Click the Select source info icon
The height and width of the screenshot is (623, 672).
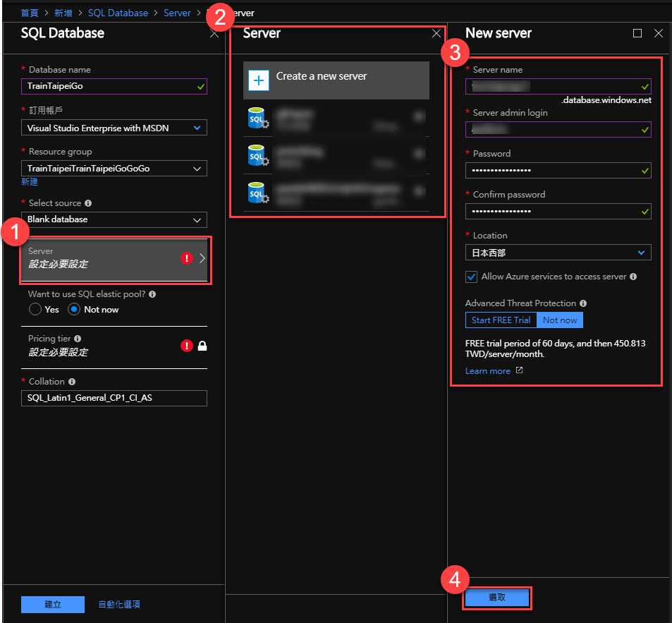[88, 203]
